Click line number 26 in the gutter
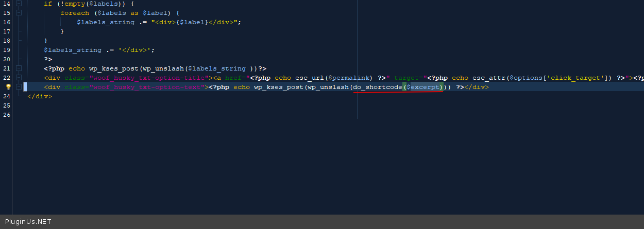 pos(7,115)
